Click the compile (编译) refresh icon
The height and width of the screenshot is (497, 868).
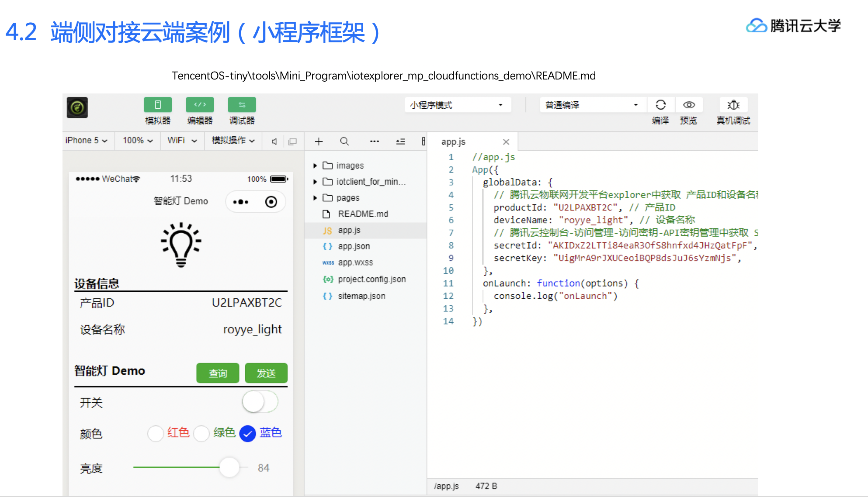pos(660,105)
